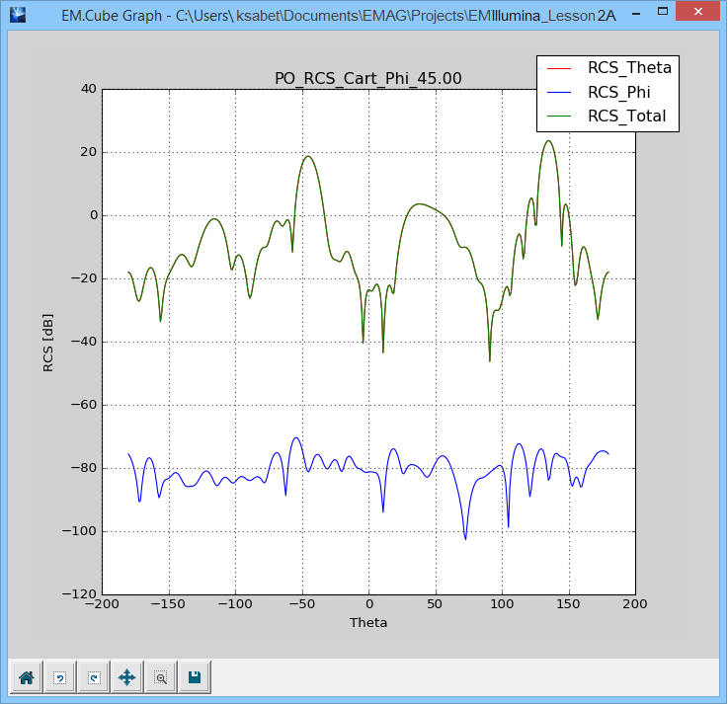This screenshot has width=728, height=704.
Task: Select the zoom to rectangle tool
Action: click(x=161, y=677)
